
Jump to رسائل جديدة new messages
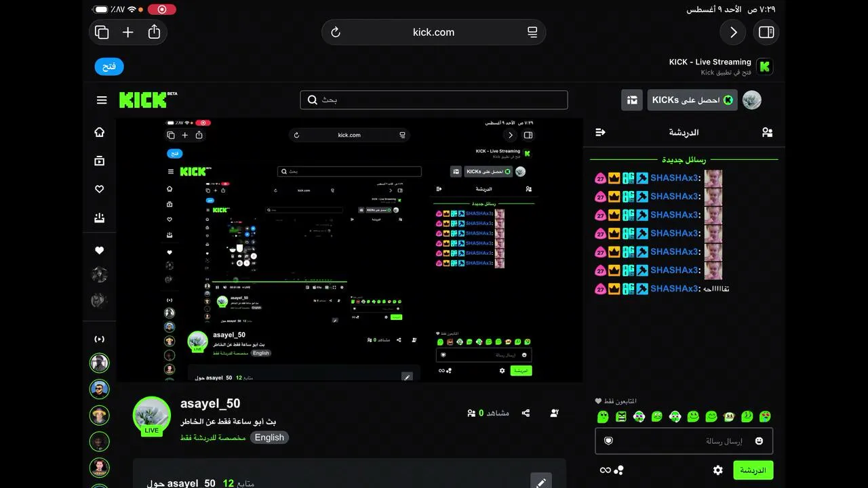[684, 160]
